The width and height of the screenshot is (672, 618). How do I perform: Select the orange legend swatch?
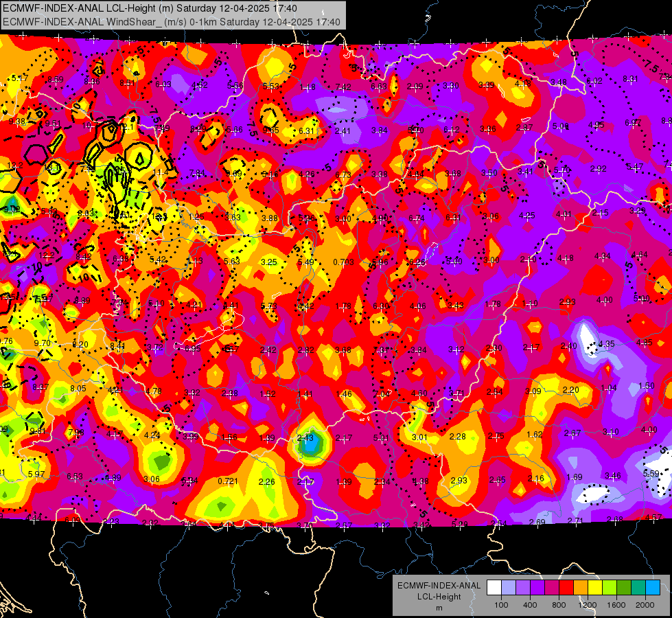tap(581, 588)
